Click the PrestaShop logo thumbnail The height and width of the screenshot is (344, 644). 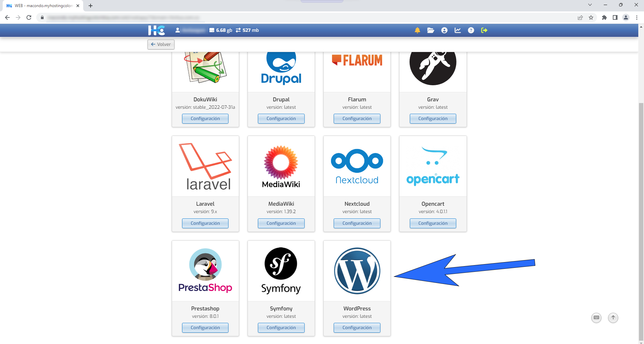(205, 271)
